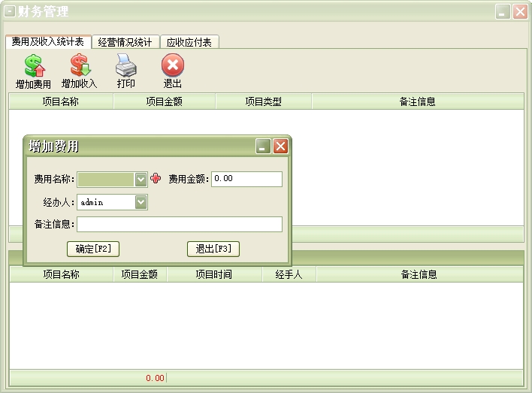Click the 打印 printer icon

(125, 66)
